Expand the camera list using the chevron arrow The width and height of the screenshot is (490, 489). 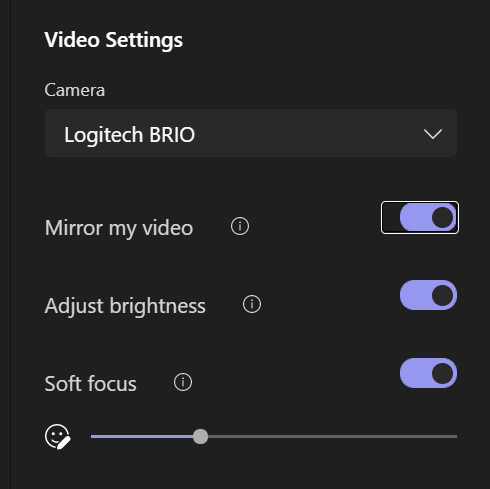click(433, 134)
